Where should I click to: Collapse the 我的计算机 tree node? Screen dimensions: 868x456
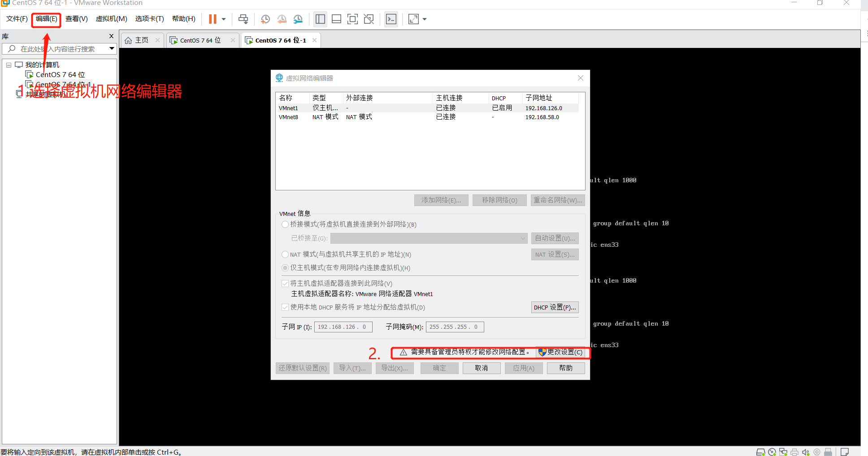pos(9,65)
